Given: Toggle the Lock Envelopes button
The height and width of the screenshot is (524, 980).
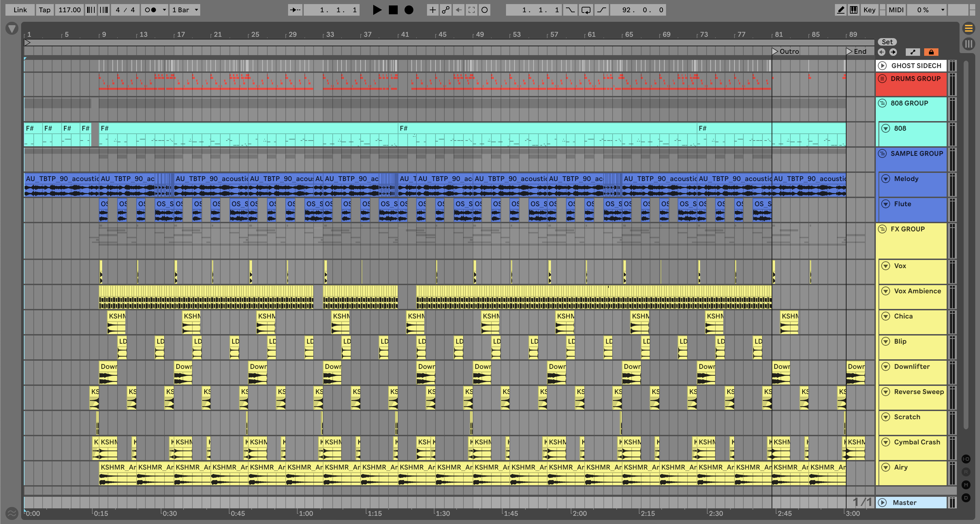Looking at the screenshot, I should tap(931, 52).
